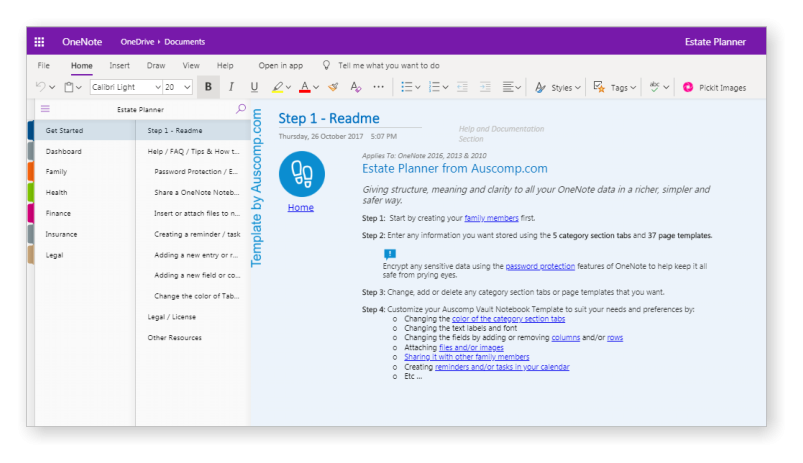Expand the spelling dropdown arrow
803x463 pixels.
coord(666,88)
